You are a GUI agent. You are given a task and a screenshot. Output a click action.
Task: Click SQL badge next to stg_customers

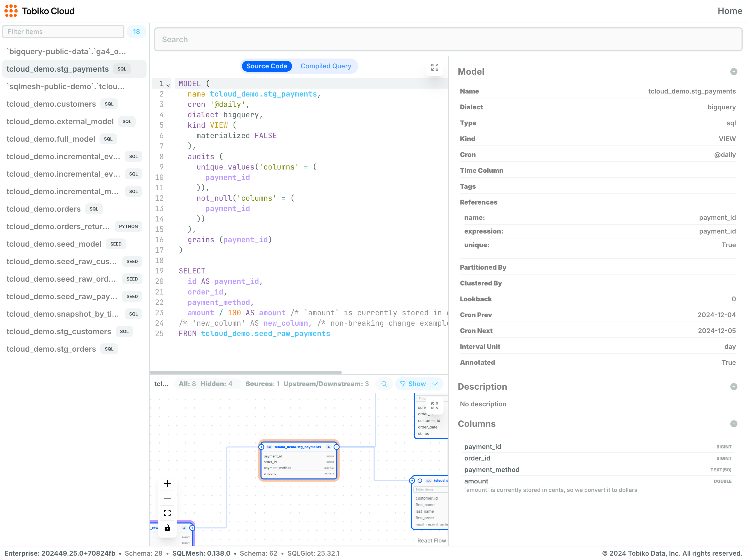point(124,331)
